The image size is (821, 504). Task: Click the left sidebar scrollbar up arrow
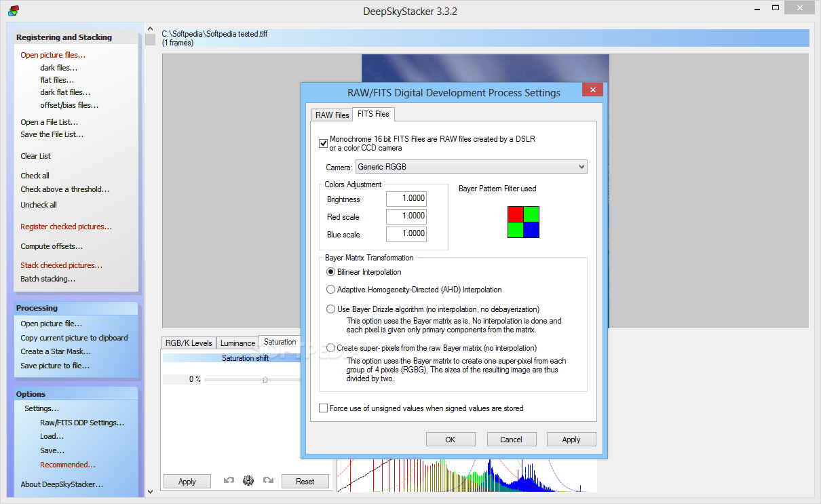click(x=151, y=28)
